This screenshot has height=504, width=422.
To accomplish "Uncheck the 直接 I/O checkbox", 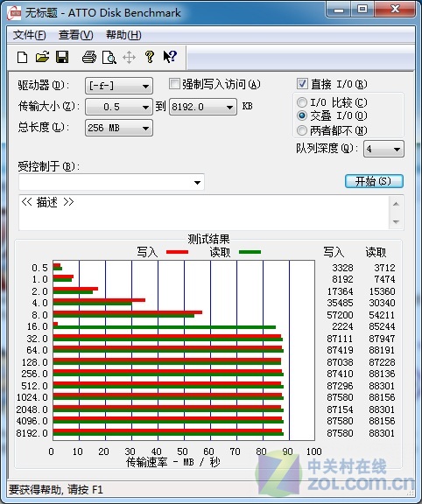I will point(302,84).
